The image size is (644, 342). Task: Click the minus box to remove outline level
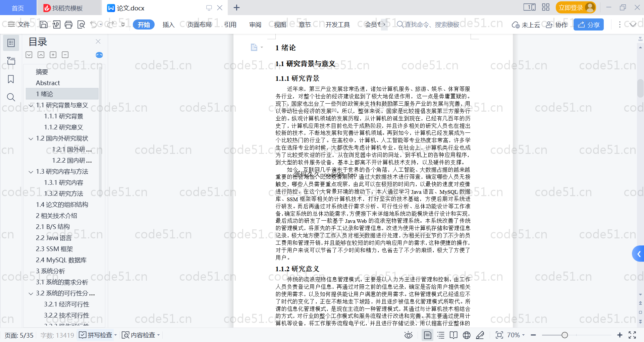point(65,55)
